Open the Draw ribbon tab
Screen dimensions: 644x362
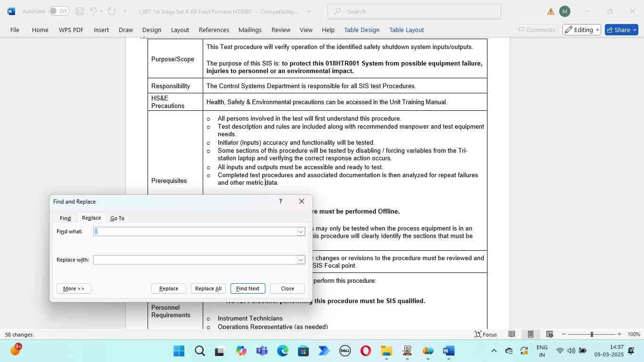tap(125, 30)
